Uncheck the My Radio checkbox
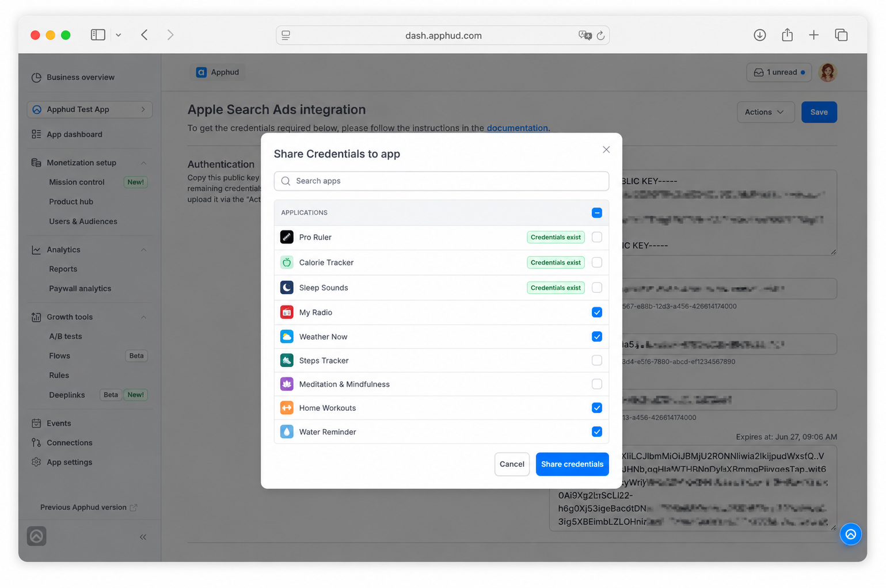 click(x=597, y=312)
